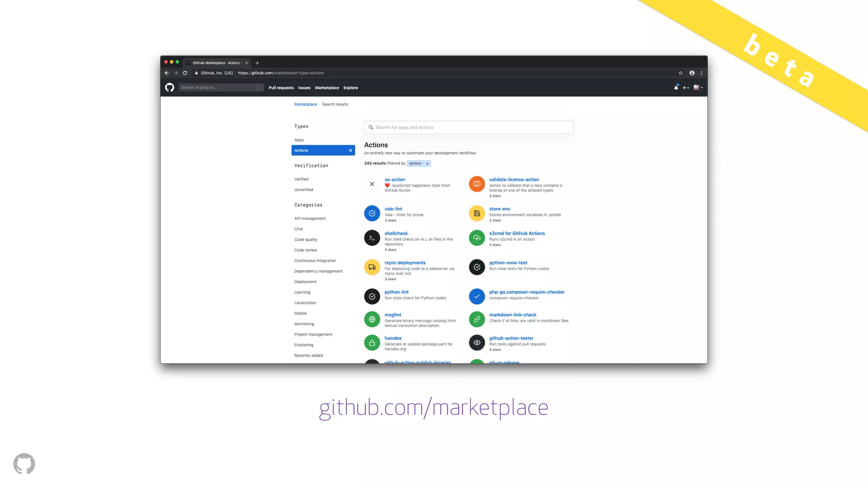Select Code quality category
This screenshot has height=488, width=868.
pyautogui.click(x=306, y=240)
